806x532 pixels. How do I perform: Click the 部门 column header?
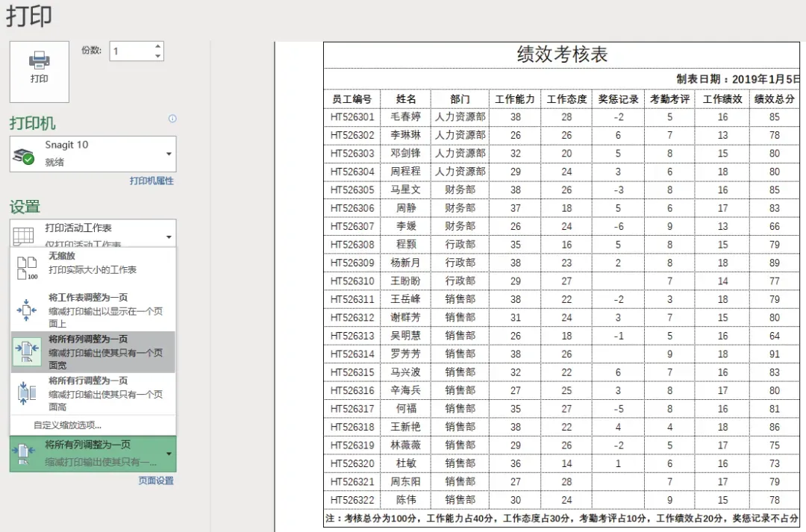tap(460, 98)
